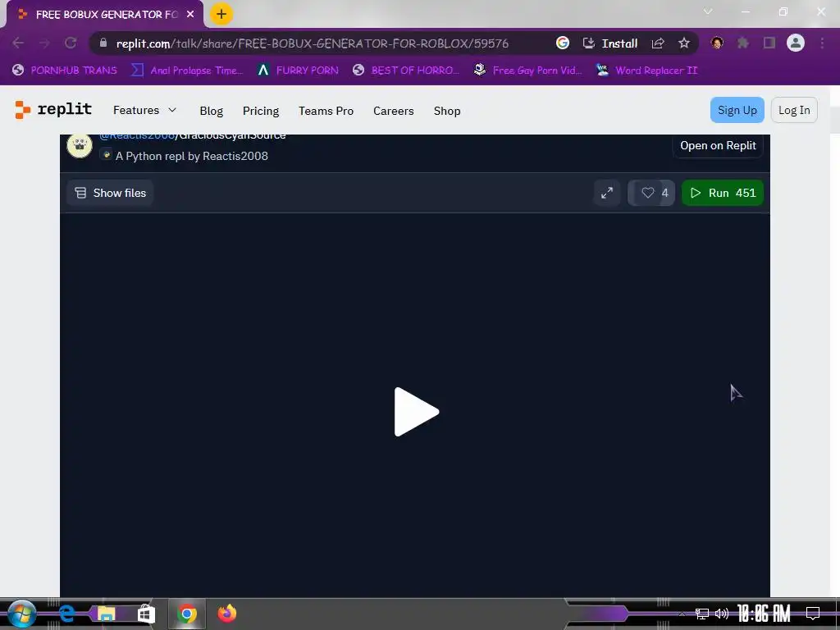Expand the Features dropdown menu
Screen dimensions: 840x630
(144, 110)
